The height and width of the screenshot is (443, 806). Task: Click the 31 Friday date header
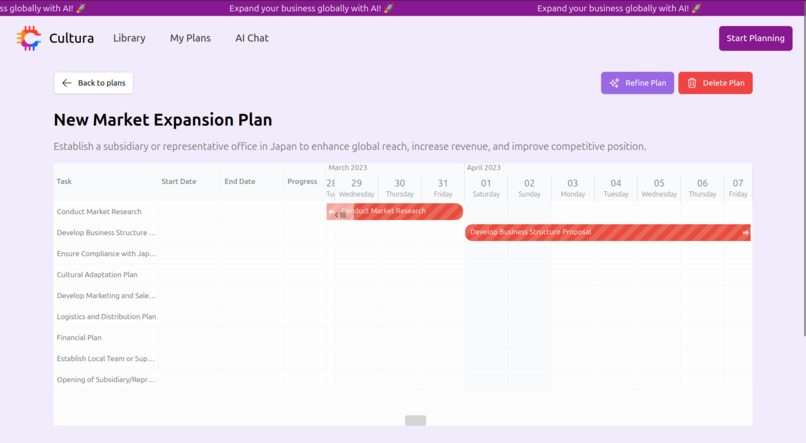(x=443, y=188)
